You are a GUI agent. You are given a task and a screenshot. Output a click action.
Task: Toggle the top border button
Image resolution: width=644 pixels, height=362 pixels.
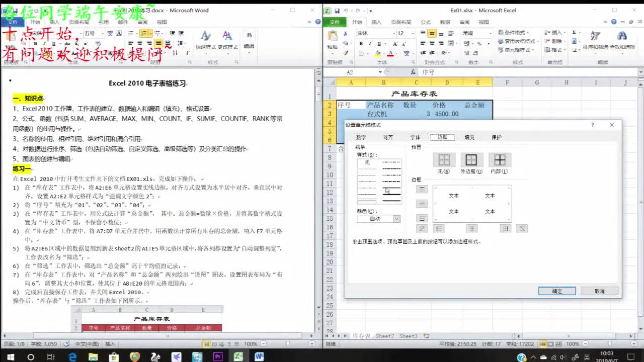tap(422, 189)
